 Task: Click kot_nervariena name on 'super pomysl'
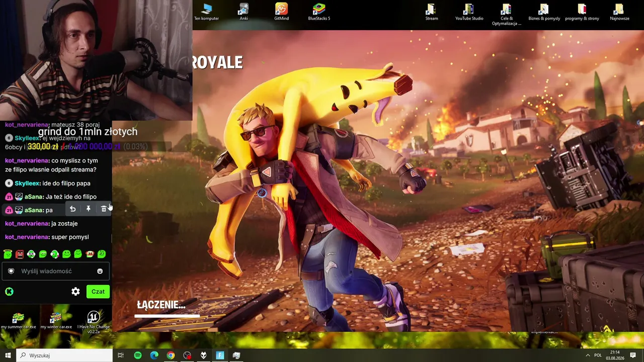27,237
